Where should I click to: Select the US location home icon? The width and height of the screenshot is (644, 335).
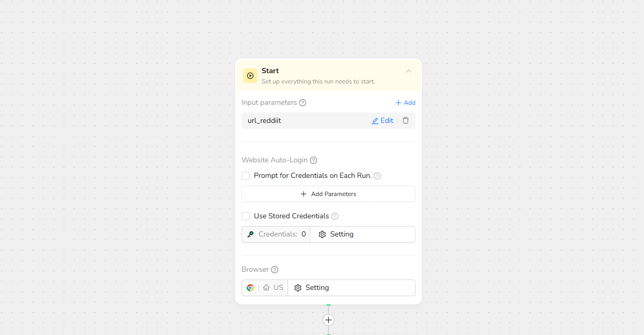266,288
